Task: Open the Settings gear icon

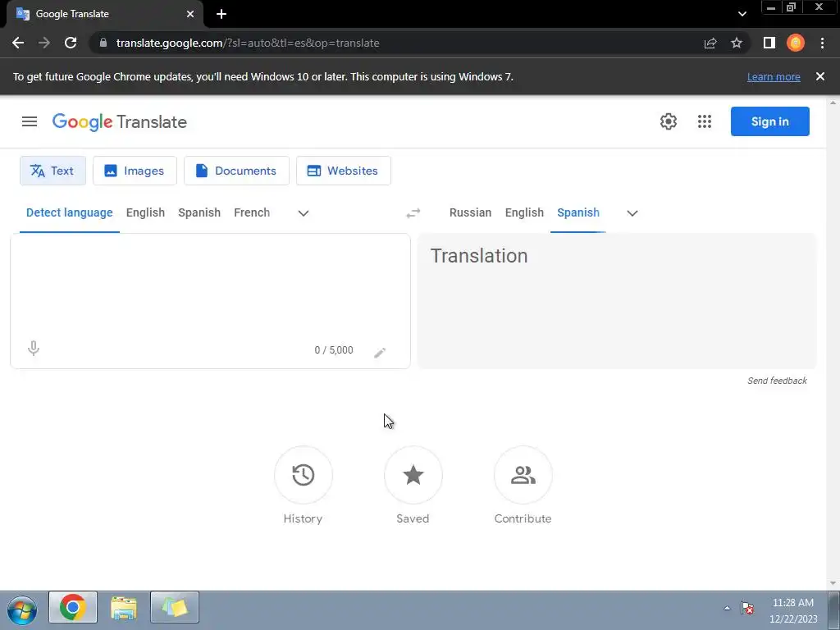Action: (x=668, y=121)
